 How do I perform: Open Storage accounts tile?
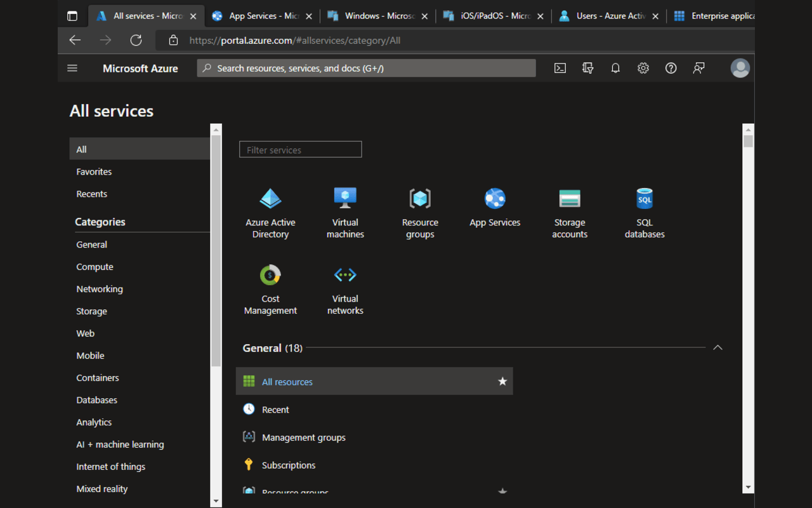[570, 214]
